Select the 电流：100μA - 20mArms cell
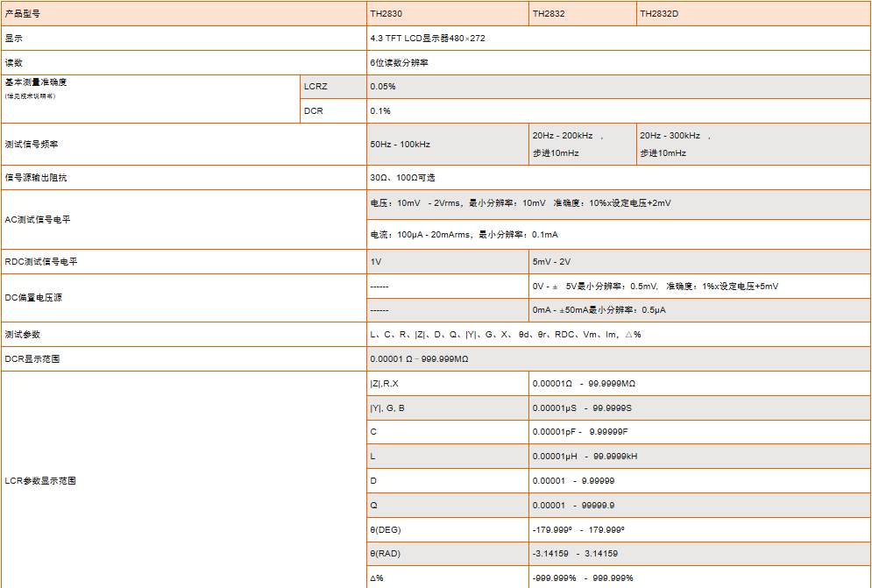This screenshot has width=872, height=588. [x=619, y=235]
